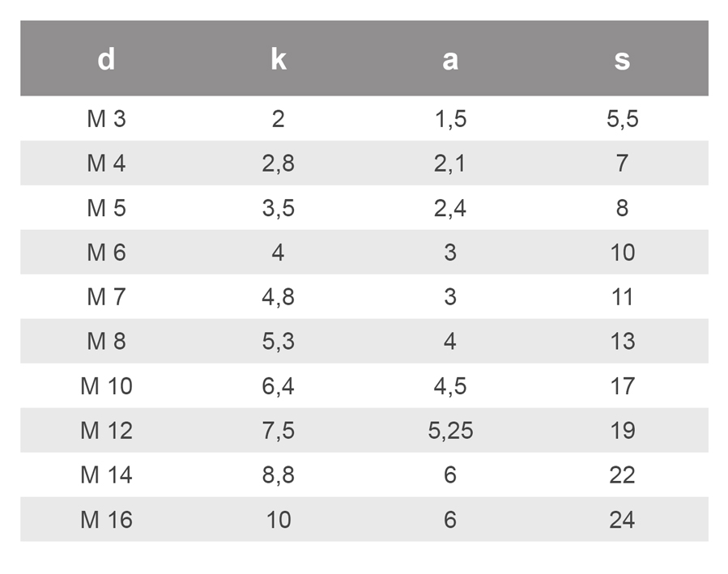Select the s value 24 for M 16

pyautogui.click(x=622, y=520)
